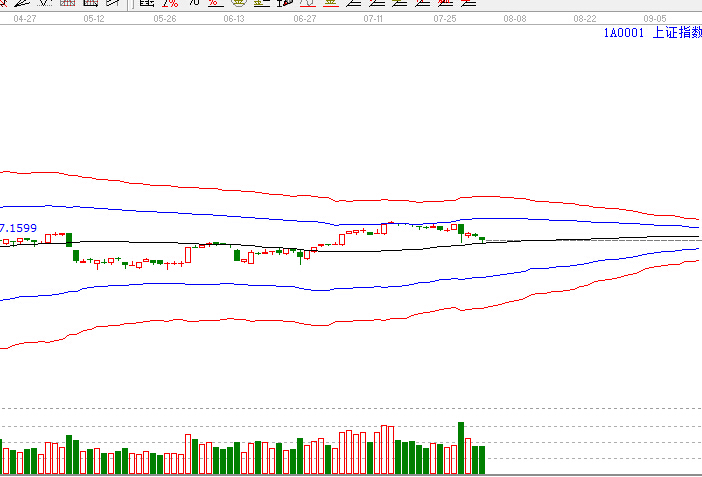
Task: Click the black percent sign toolbar icon
Action: pyautogui.click(x=193, y=3)
